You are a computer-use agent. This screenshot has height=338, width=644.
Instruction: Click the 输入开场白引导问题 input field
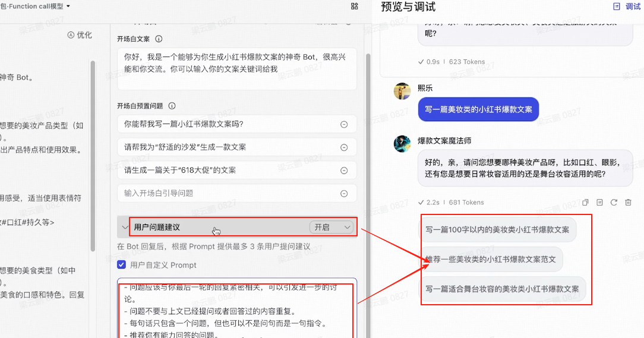click(237, 193)
